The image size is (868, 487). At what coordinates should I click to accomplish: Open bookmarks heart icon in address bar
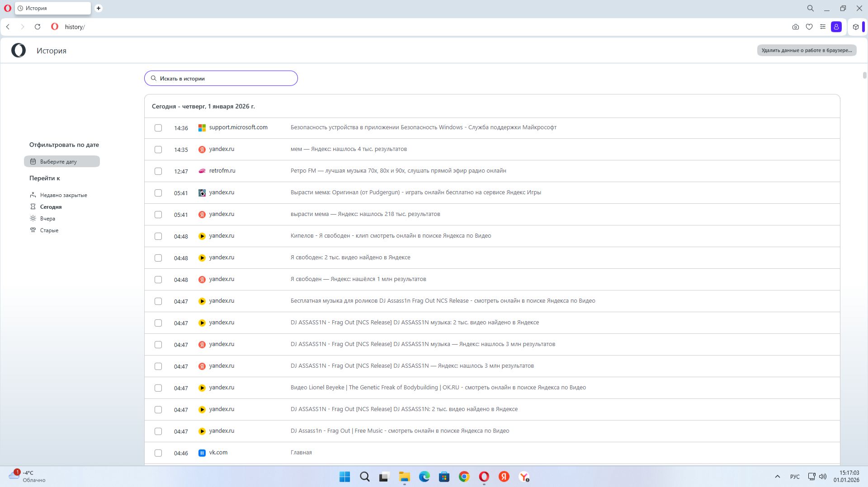[x=809, y=27]
